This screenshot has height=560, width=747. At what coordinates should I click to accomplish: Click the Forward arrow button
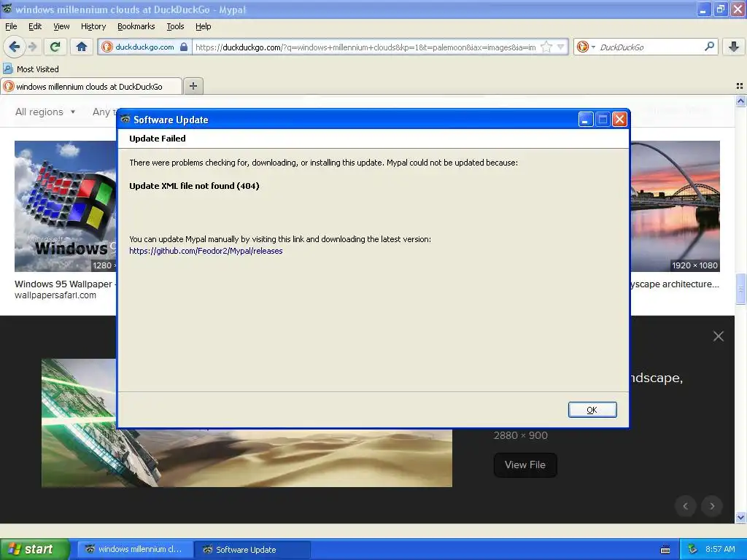click(x=32, y=47)
